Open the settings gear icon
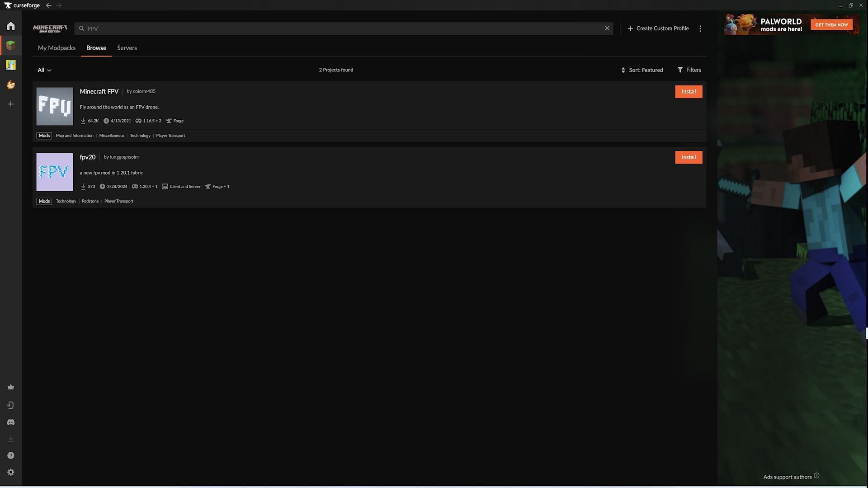 pyautogui.click(x=11, y=472)
